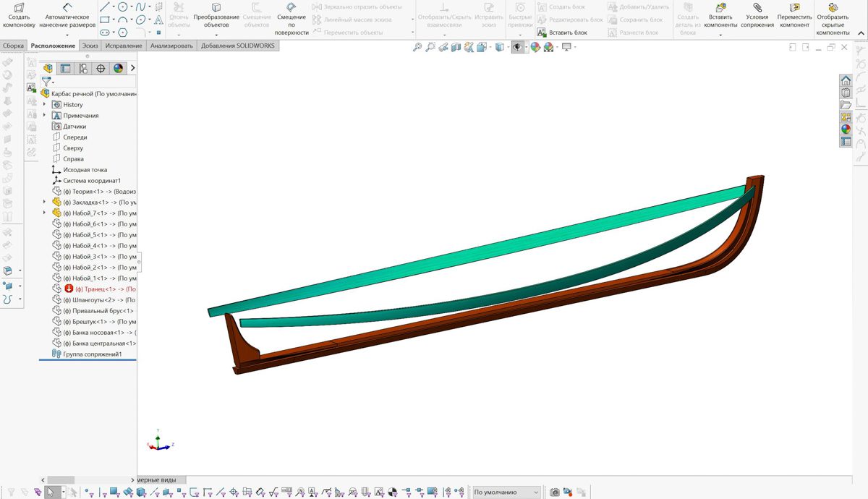The width and height of the screenshot is (868, 499).
Task: Toggle Отобразить скрытые компоненты
Action: tap(833, 20)
